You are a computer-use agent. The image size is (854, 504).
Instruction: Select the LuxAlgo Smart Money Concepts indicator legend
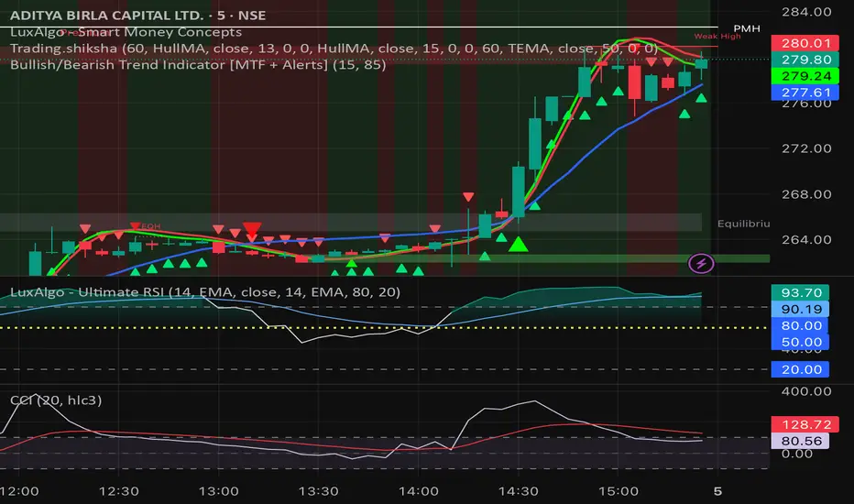click(126, 32)
